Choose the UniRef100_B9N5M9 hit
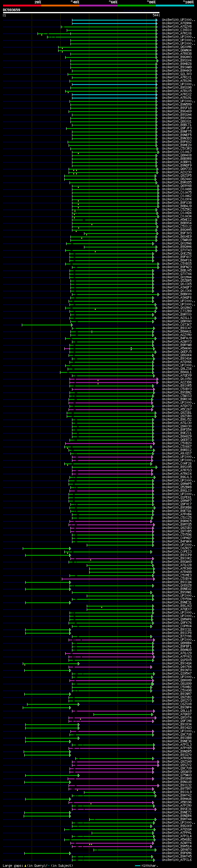Image resolution: width=197 pixels, height=868 pixels. tap(177, 104)
